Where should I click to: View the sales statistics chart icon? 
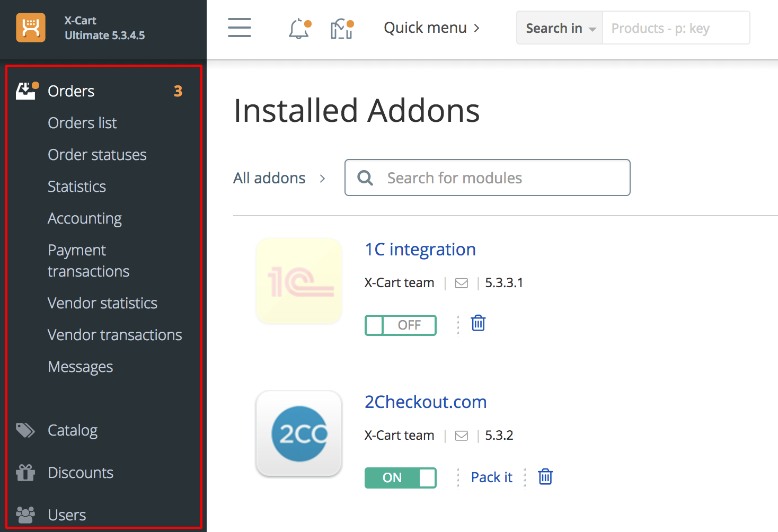tap(340, 29)
